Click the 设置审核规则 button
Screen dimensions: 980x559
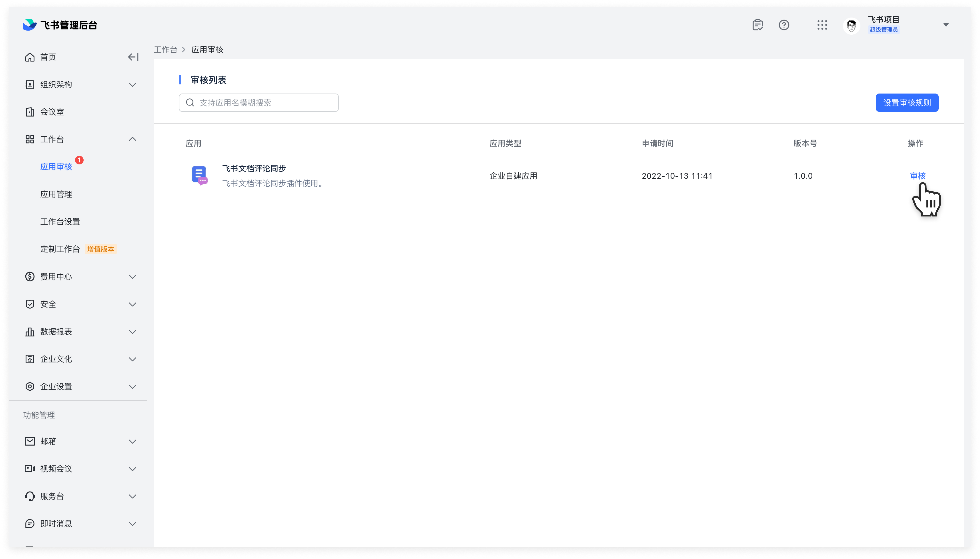click(907, 103)
